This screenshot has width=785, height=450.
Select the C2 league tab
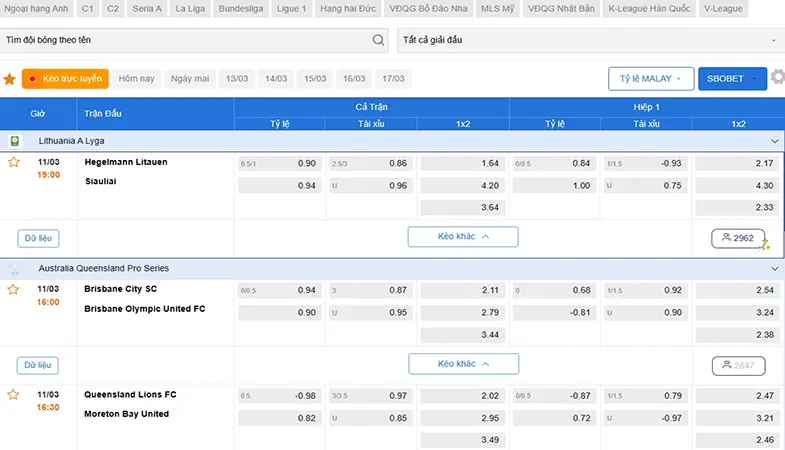(113, 9)
